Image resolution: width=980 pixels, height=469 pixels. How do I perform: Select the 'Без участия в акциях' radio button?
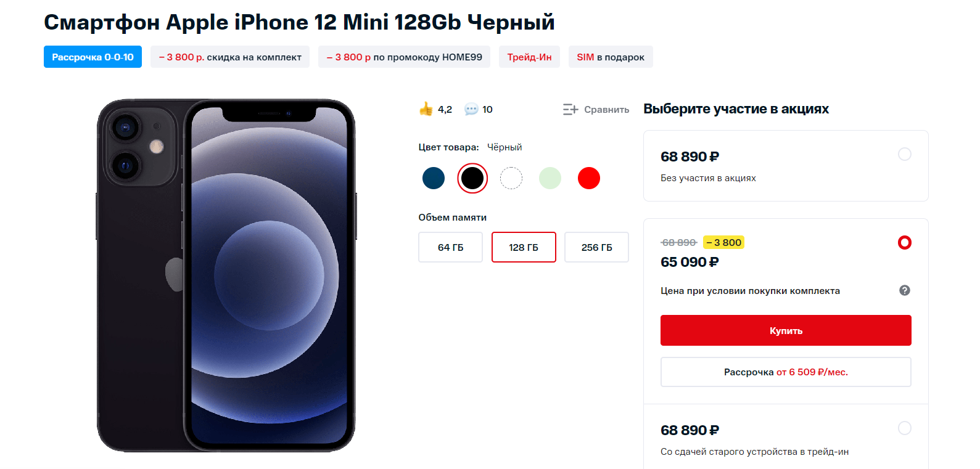(x=905, y=154)
